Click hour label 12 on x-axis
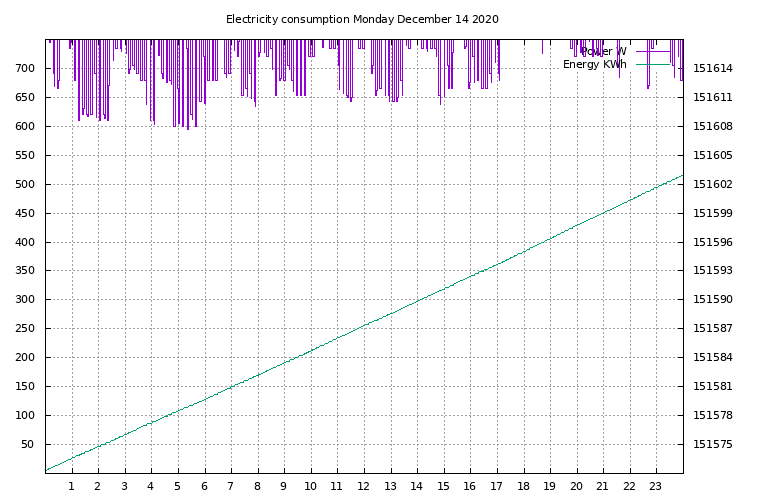The width and height of the screenshot is (768, 500). [363, 486]
